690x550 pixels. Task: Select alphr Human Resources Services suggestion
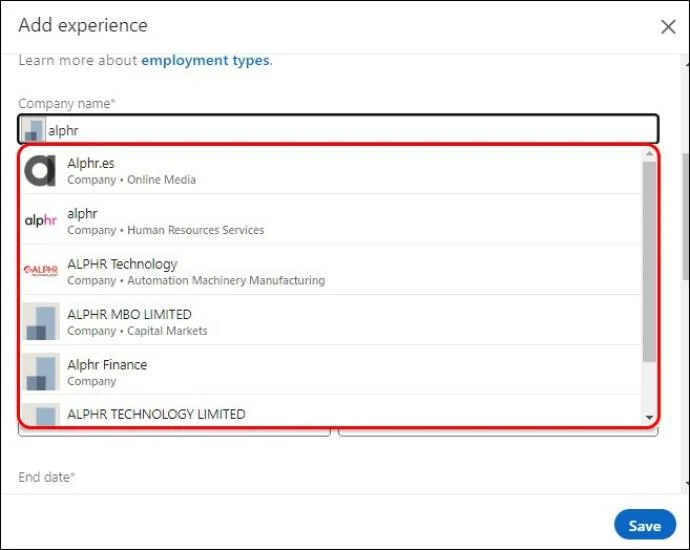click(331, 220)
